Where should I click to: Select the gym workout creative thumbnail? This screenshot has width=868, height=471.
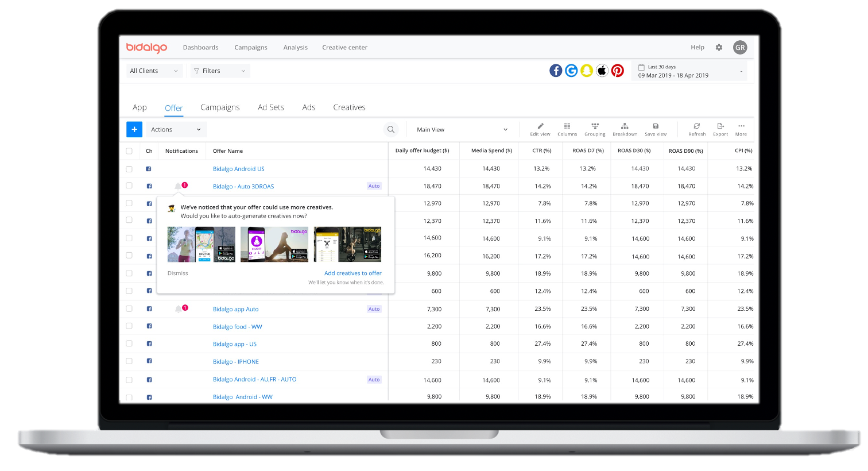348,245
